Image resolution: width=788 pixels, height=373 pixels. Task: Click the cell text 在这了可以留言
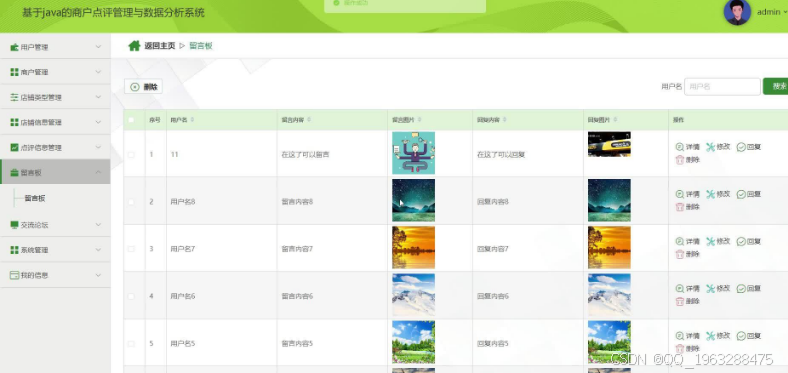click(x=305, y=155)
